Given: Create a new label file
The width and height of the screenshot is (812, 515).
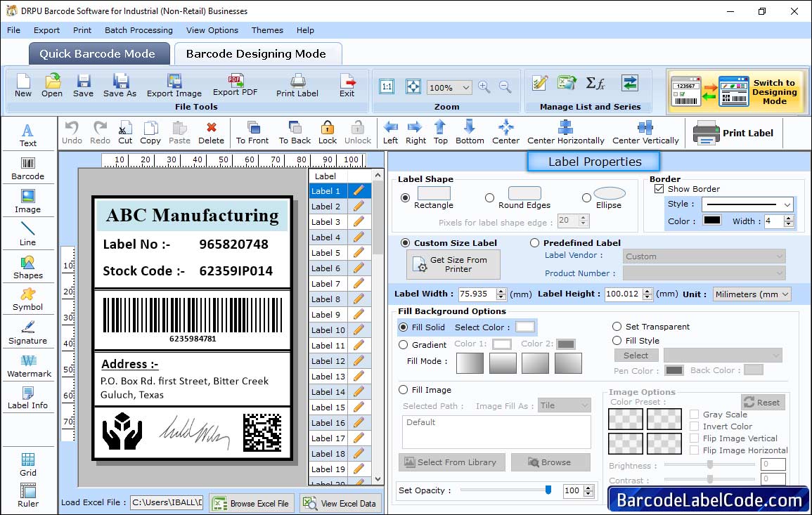Looking at the screenshot, I should [x=23, y=86].
